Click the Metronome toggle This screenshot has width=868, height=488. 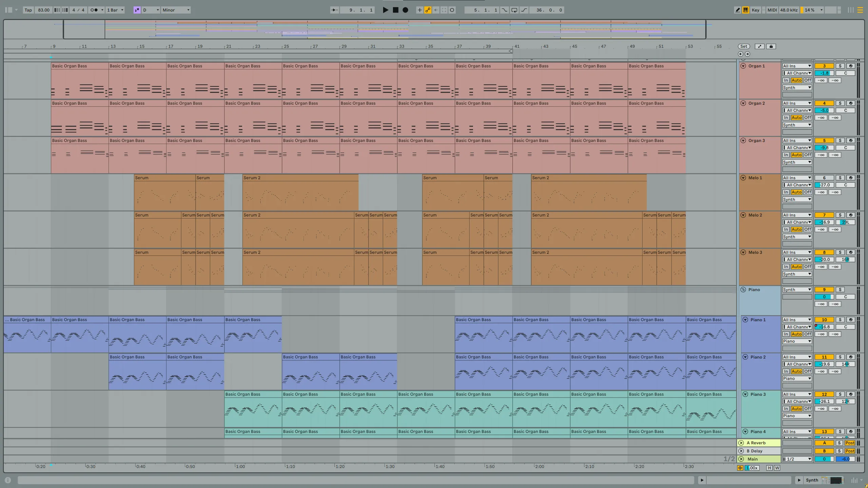(94, 10)
